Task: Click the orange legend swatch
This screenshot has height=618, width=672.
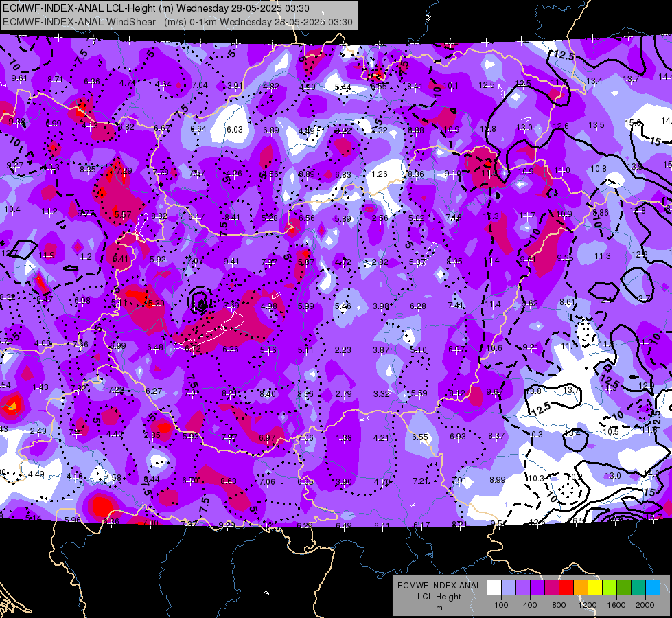Action: (581, 588)
